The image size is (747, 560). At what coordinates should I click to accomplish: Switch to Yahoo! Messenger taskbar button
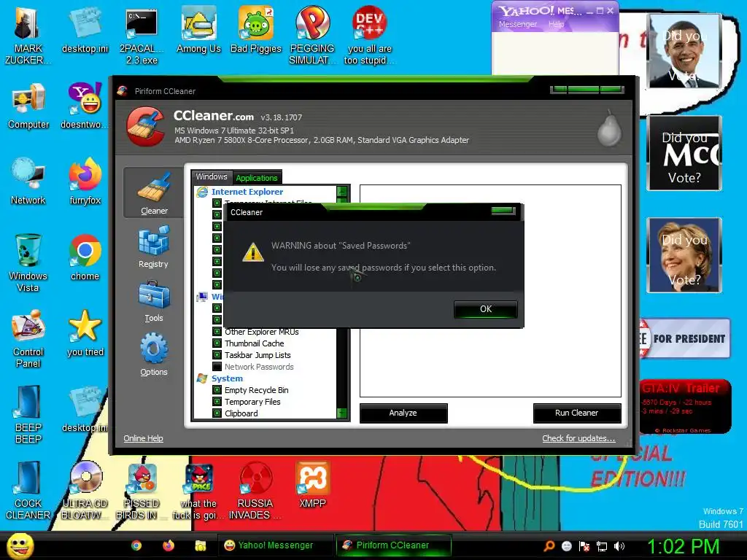[x=275, y=545]
